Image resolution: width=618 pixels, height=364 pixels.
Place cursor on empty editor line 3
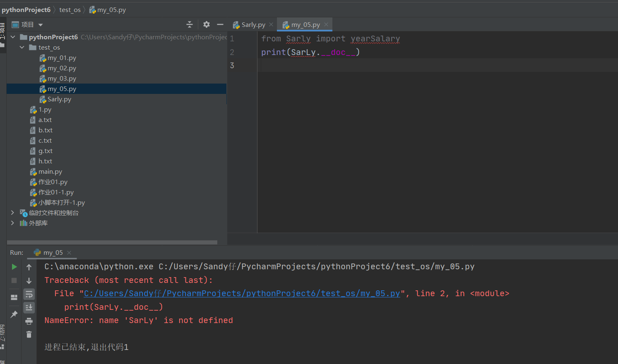coord(438,65)
